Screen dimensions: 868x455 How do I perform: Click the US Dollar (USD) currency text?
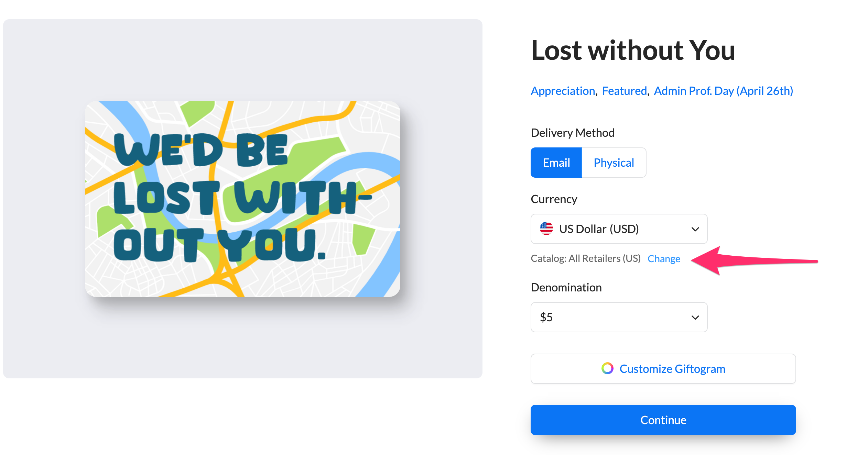pyautogui.click(x=599, y=229)
